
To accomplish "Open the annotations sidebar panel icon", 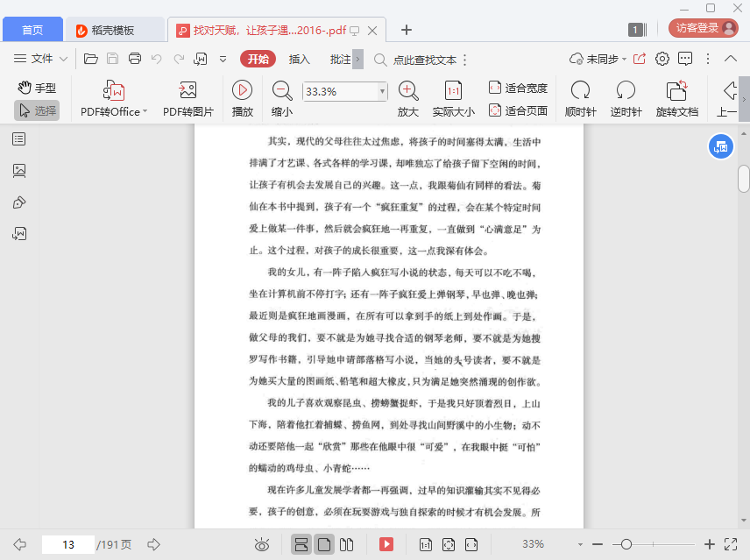I will [19, 202].
